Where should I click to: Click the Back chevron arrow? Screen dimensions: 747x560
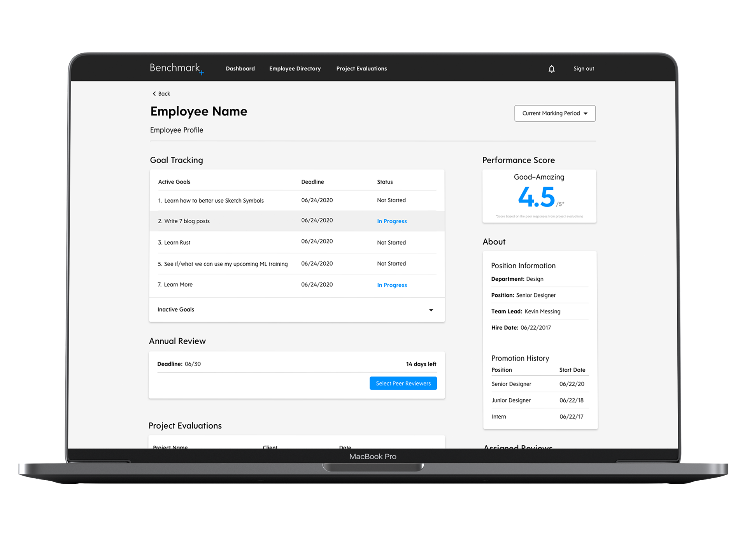click(154, 94)
